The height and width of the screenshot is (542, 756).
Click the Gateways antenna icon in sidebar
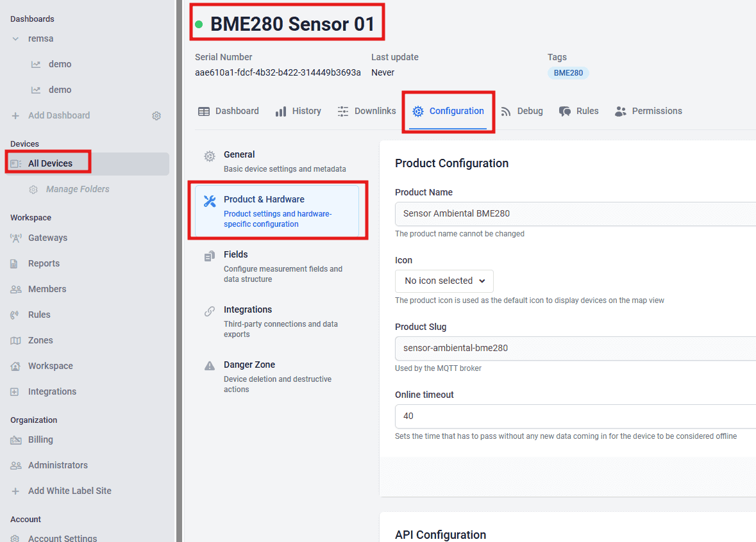[16, 238]
